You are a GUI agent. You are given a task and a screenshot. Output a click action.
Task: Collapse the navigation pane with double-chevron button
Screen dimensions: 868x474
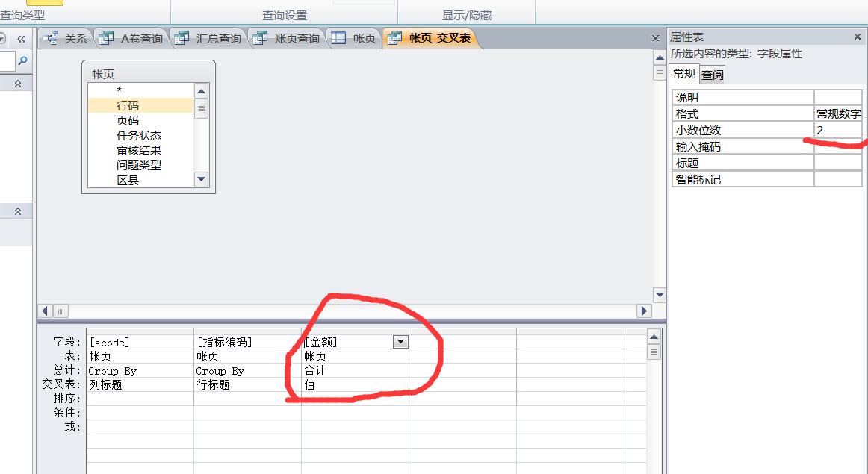[x=21, y=39]
